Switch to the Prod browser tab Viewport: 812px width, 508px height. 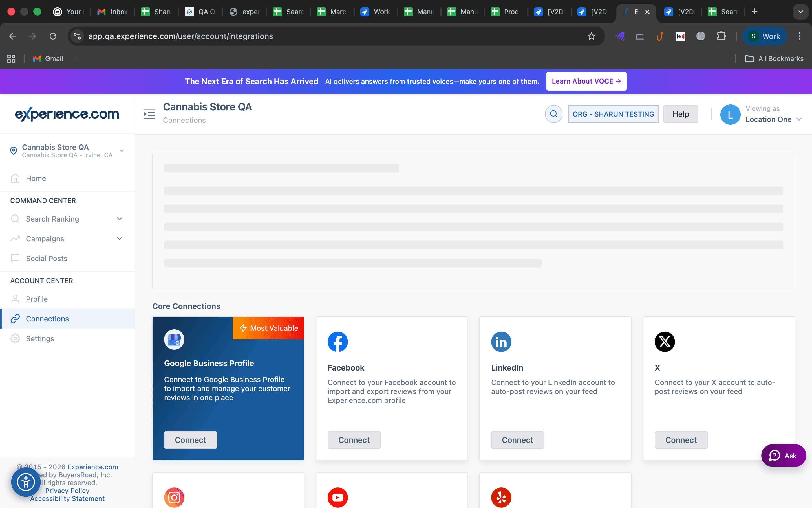click(x=505, y=12)
